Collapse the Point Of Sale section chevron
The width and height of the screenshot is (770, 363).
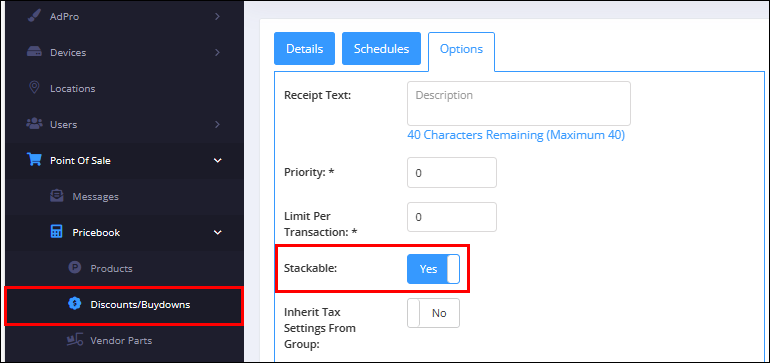tap(218, 160)
